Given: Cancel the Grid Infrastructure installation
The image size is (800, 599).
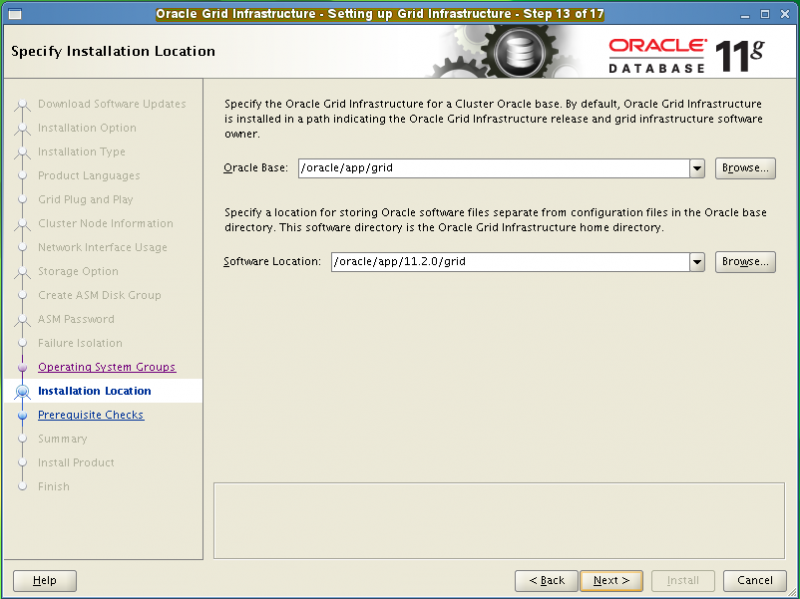Looking at the screenshot, I should (x=754, y=580).
